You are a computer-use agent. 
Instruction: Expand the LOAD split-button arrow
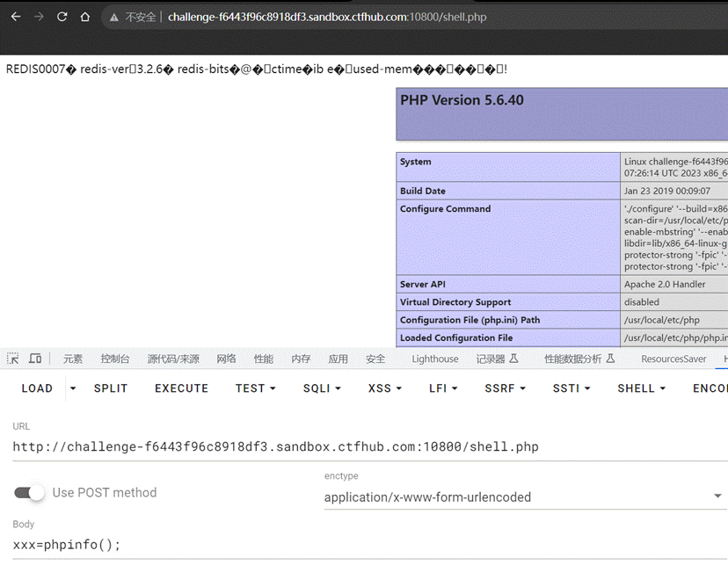(73, 388)
